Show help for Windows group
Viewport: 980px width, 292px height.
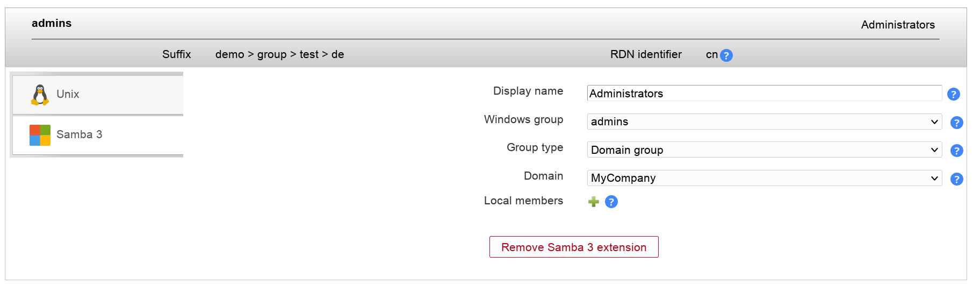(x=956, y=123)
